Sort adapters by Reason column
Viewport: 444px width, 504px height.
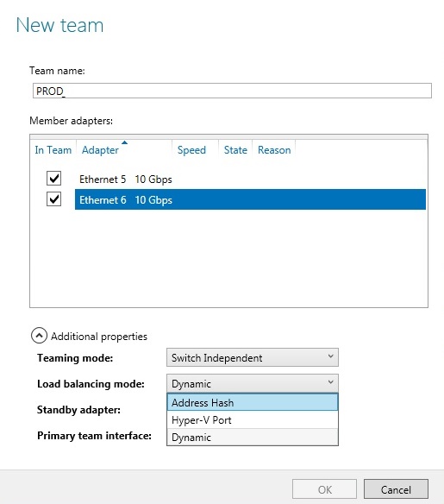[274, 150]
